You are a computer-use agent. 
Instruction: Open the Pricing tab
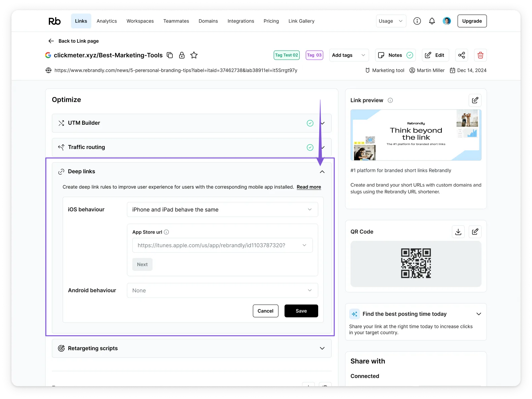(271, 21)
